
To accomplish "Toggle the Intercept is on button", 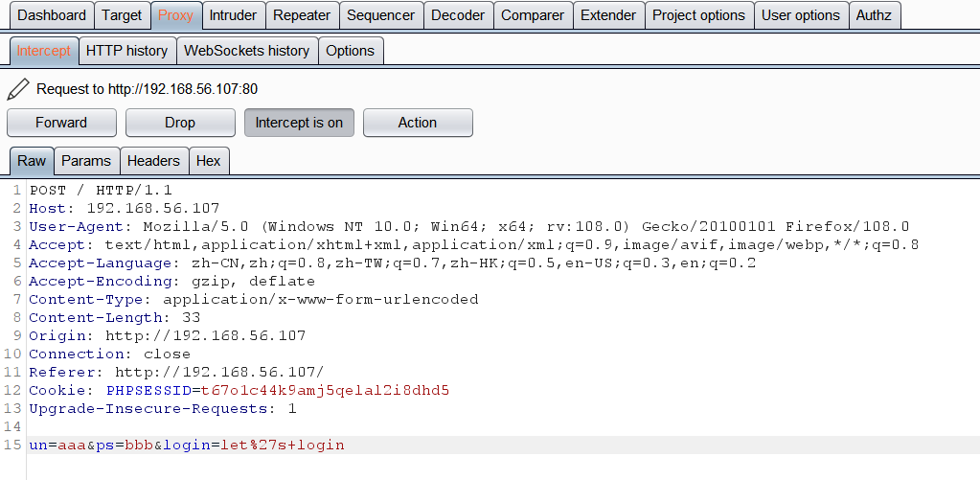I will [299, 123].
